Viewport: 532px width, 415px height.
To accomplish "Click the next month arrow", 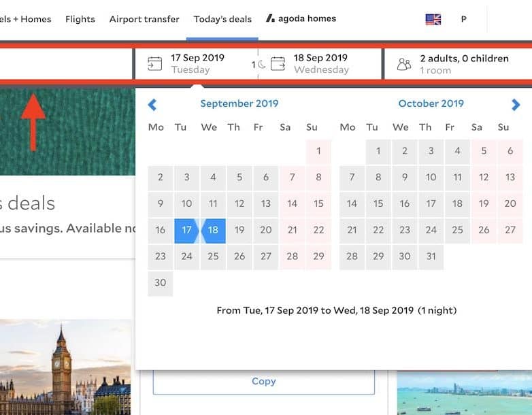I will pos(516,105).
